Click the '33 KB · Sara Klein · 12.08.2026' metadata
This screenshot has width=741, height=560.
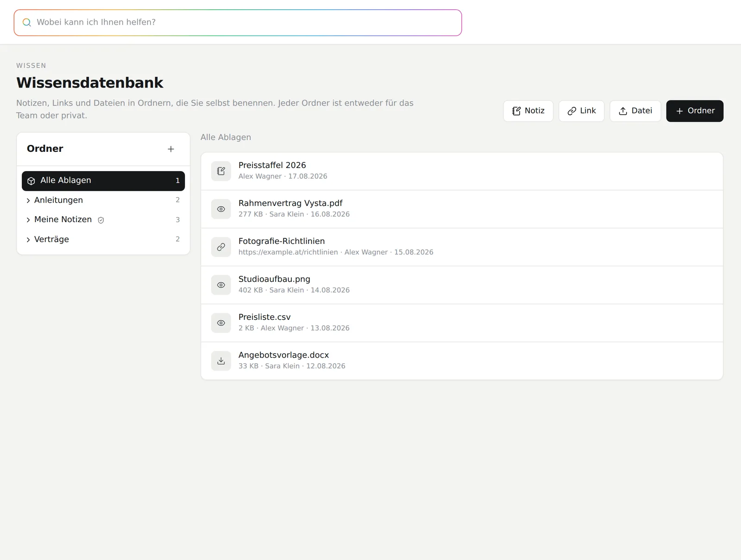(x=292, y=366)
